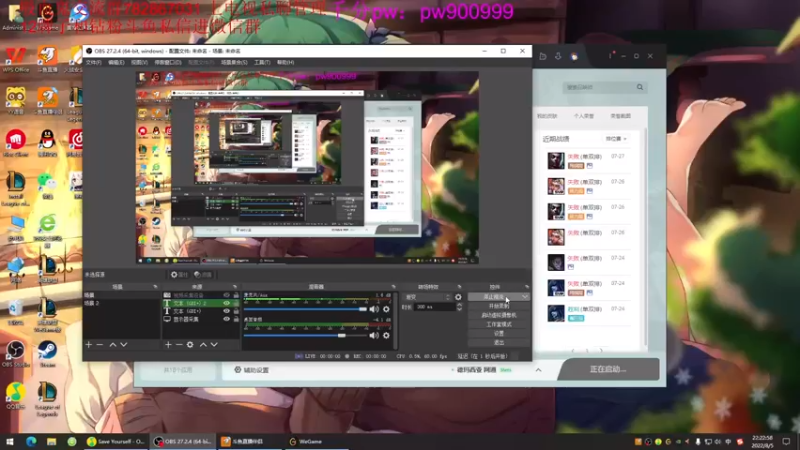The image size is (800, 450).
Task: Open the WPS Office desktop icon
Action: point(15,59)
